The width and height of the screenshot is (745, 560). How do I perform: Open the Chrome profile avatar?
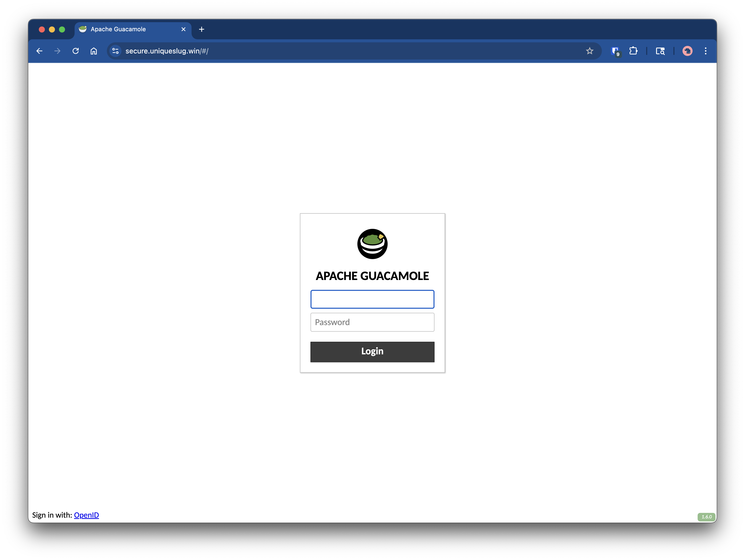click(687, 51)
